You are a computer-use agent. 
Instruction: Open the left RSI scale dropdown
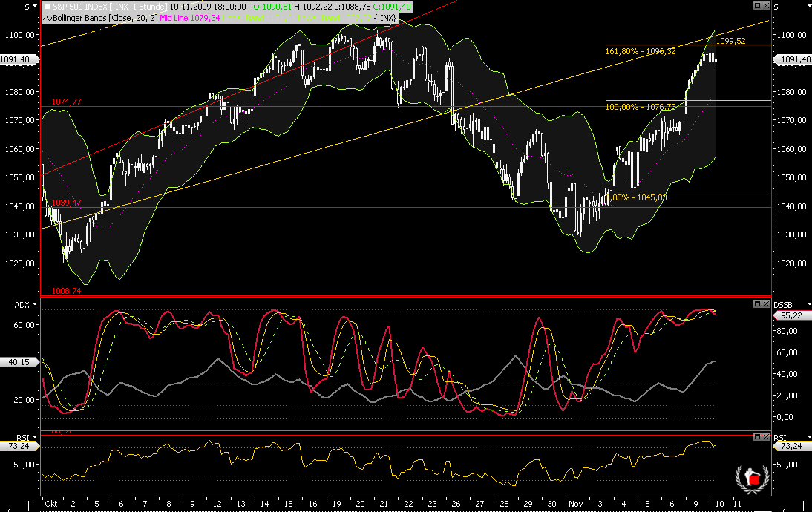tap(35, 438)
